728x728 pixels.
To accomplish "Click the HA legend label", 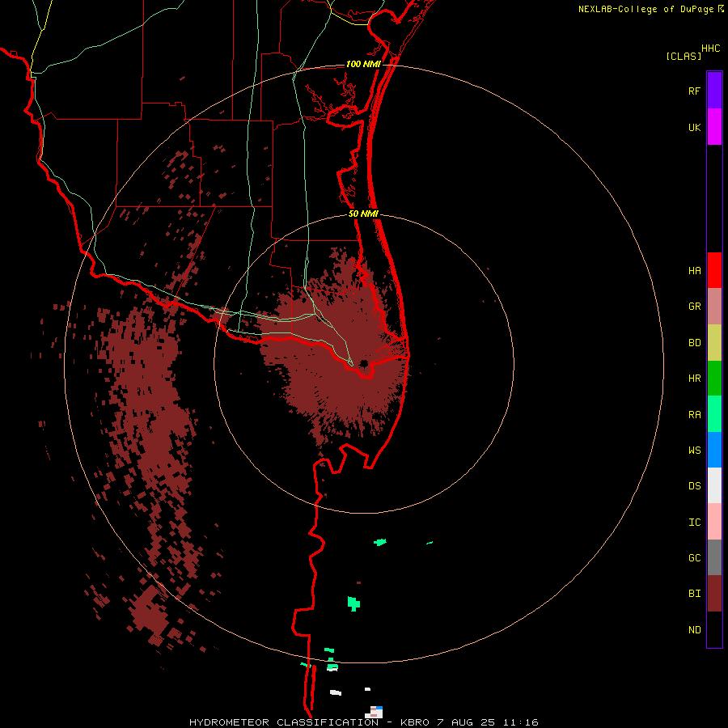I will coord(694,271).
